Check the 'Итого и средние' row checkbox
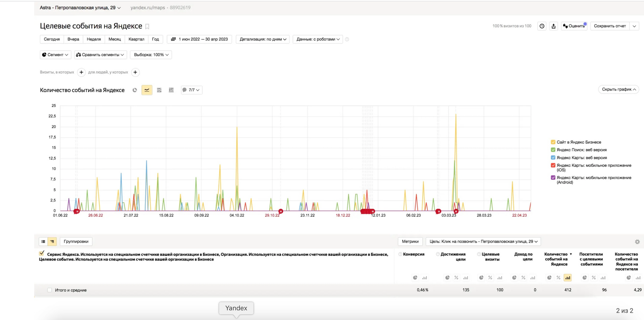Viewport: 644px width, 320px height. [49, 290]
